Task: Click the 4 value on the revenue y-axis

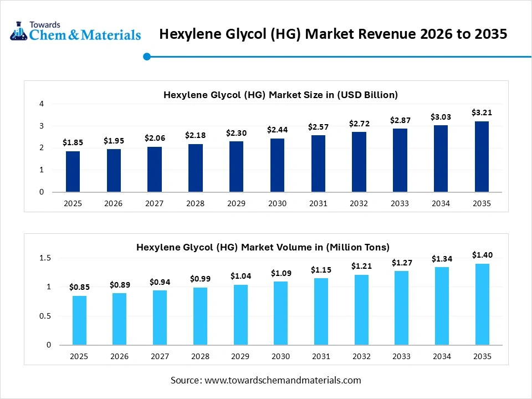Action: (41, 104)
